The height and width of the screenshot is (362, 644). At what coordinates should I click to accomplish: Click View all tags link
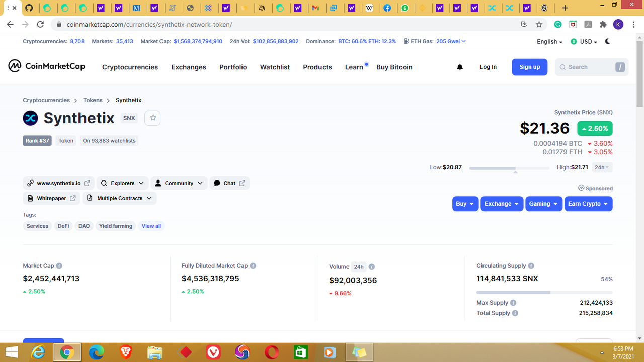[151, 226]
